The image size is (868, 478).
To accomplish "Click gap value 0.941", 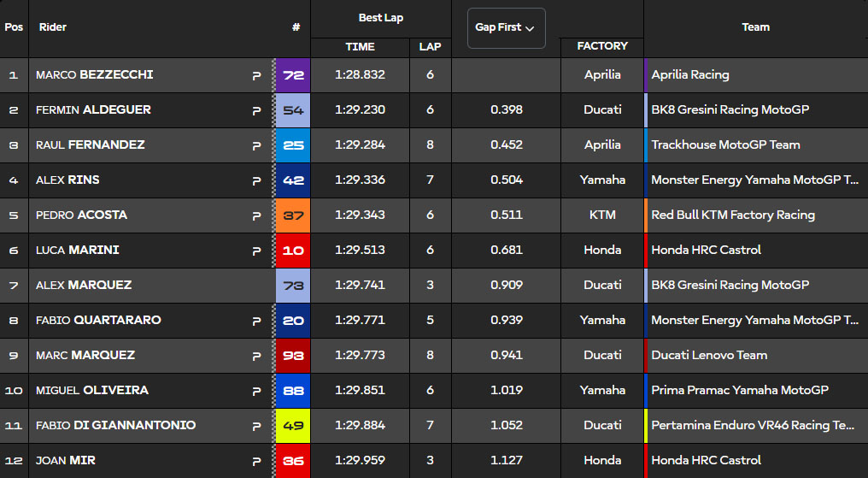I will point(507,355).
